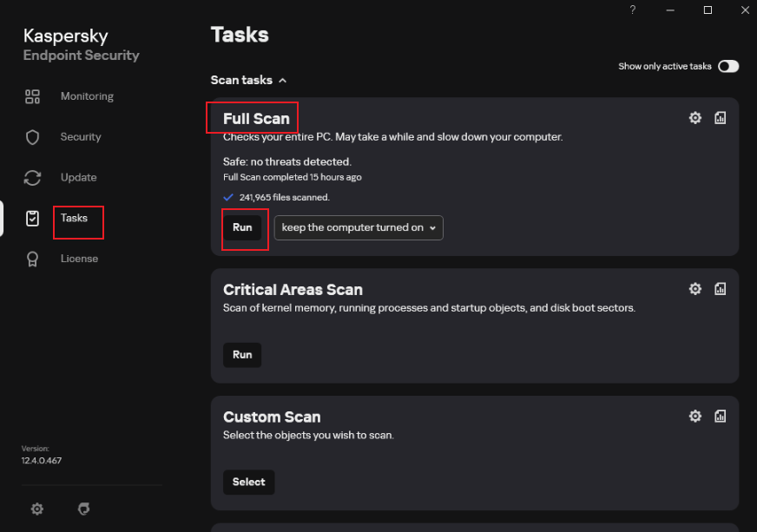
Task: Open Custom Scan report icon
Action: click(x=720, y=416)
